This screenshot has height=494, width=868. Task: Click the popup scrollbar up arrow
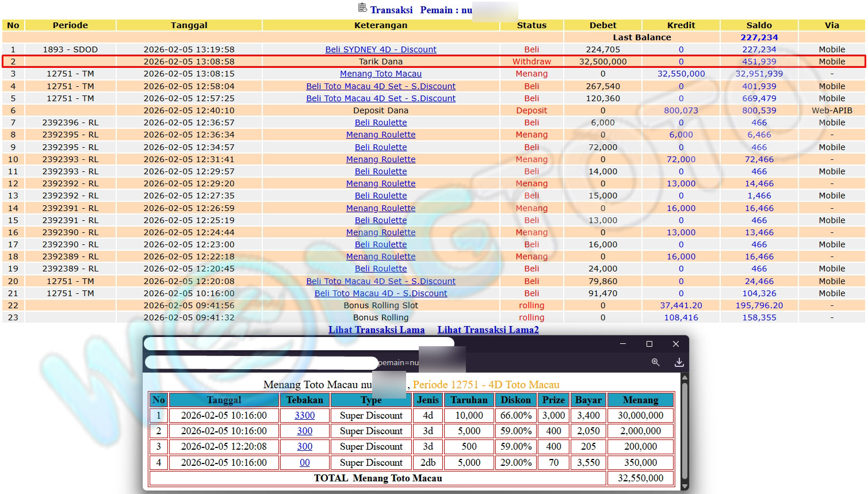coord(685,378)
